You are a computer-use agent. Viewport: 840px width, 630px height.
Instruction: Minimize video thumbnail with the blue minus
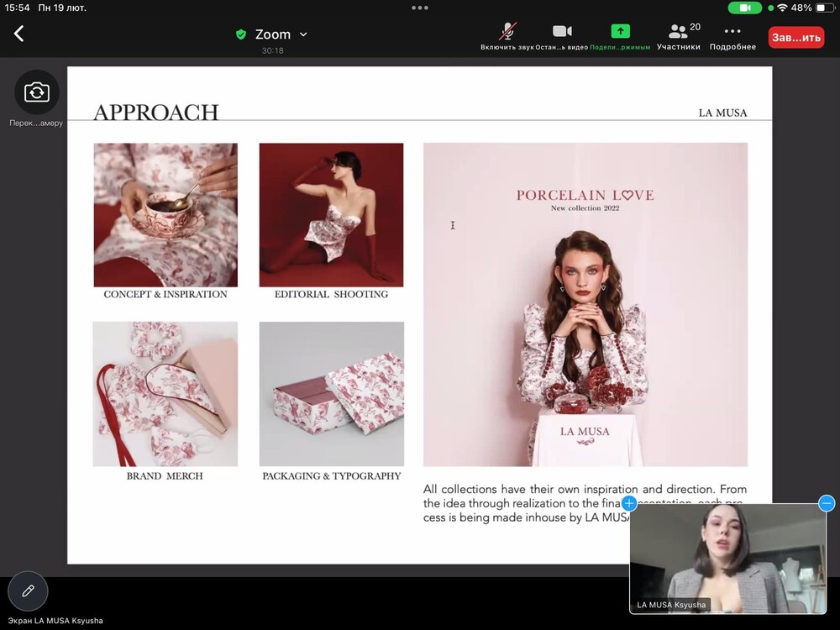(827, 503)
